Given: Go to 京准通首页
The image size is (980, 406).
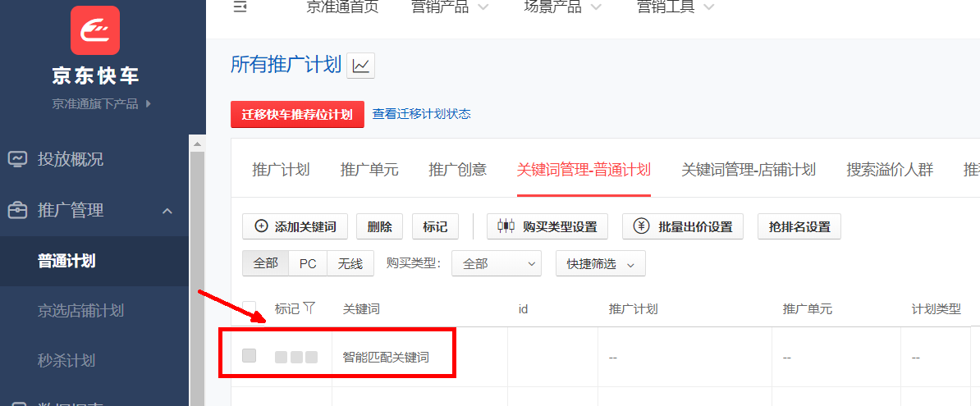Looking at the screenshot, I should (342, 7).
